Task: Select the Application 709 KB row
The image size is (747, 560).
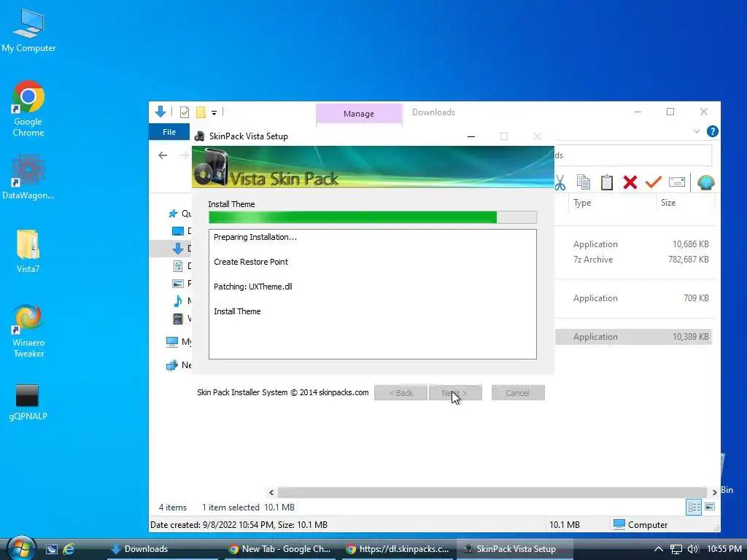Action: click(x=634, y=298)
